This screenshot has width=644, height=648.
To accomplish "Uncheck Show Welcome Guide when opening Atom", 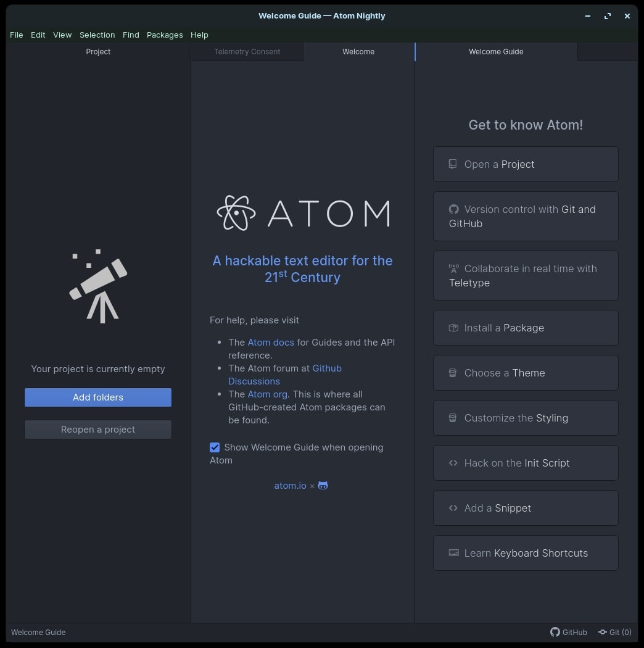I will click(215, 447).
